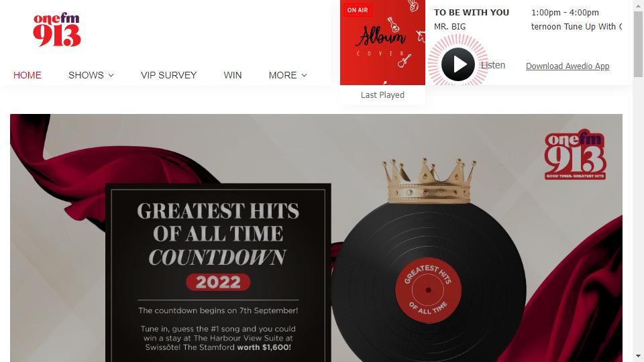Screen dimensions: 644x362
Task: Play the live radio stream
Action: 458,64
